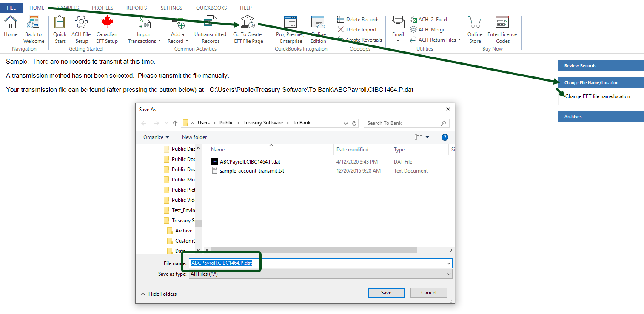The width and height of the screenshot is (644, 314).
Task: Click the refresh button beside address bar
Action: coord(355,123)
